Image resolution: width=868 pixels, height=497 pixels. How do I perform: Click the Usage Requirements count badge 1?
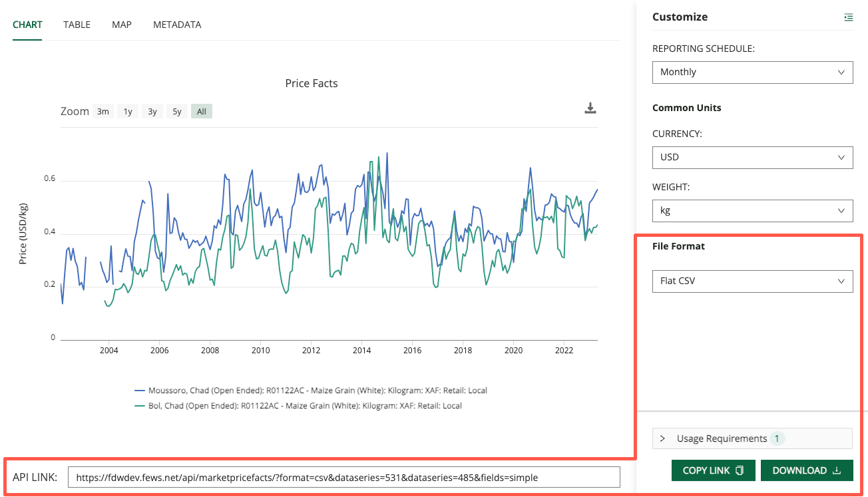777,438
